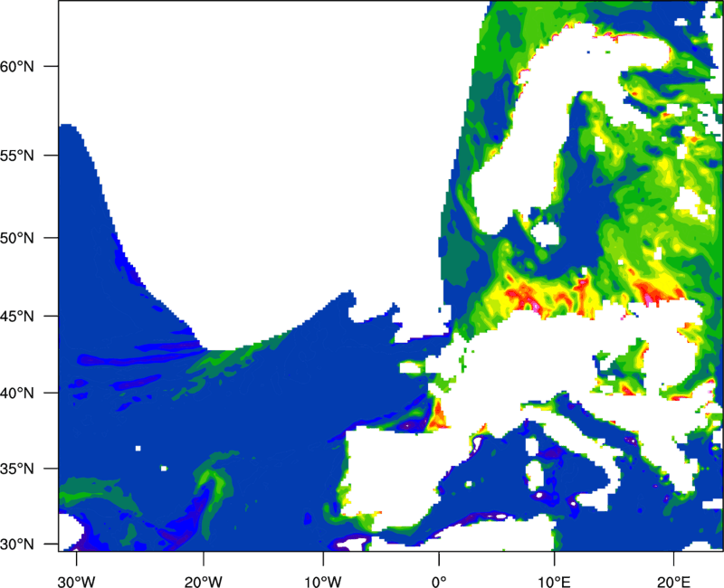Click the 60°N latitude label

click(x=17, y=66)
